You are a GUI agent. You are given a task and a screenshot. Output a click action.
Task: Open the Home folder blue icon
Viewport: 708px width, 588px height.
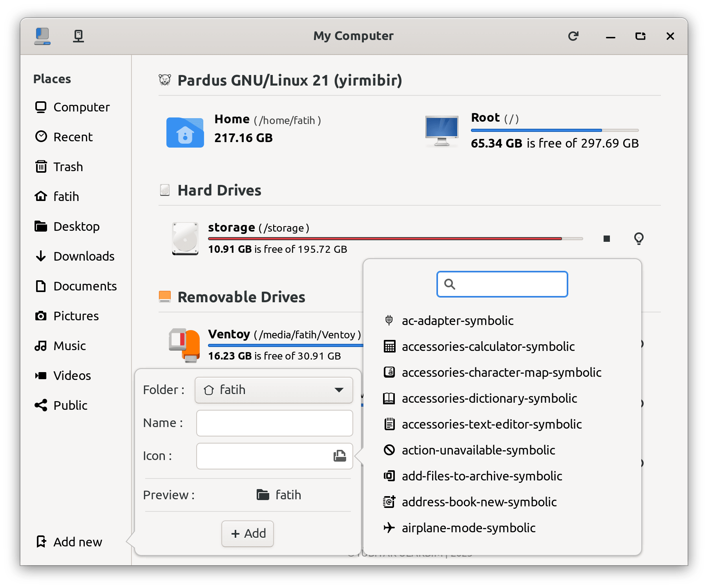pos(185,132)
